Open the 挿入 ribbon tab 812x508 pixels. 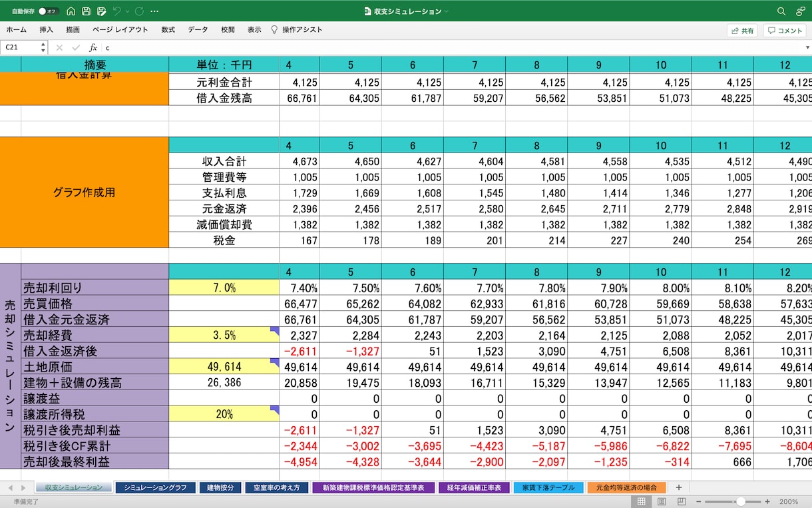tap(47, 30)
